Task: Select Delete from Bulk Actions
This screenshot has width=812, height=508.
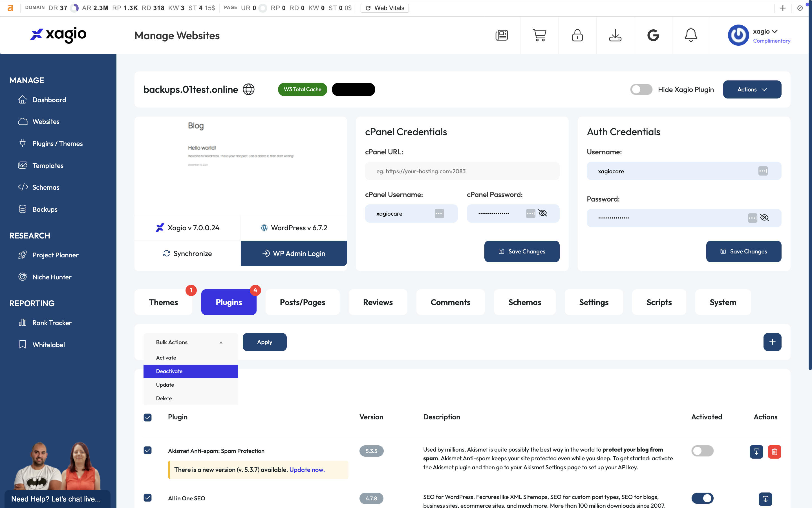Action: point(191,398)
